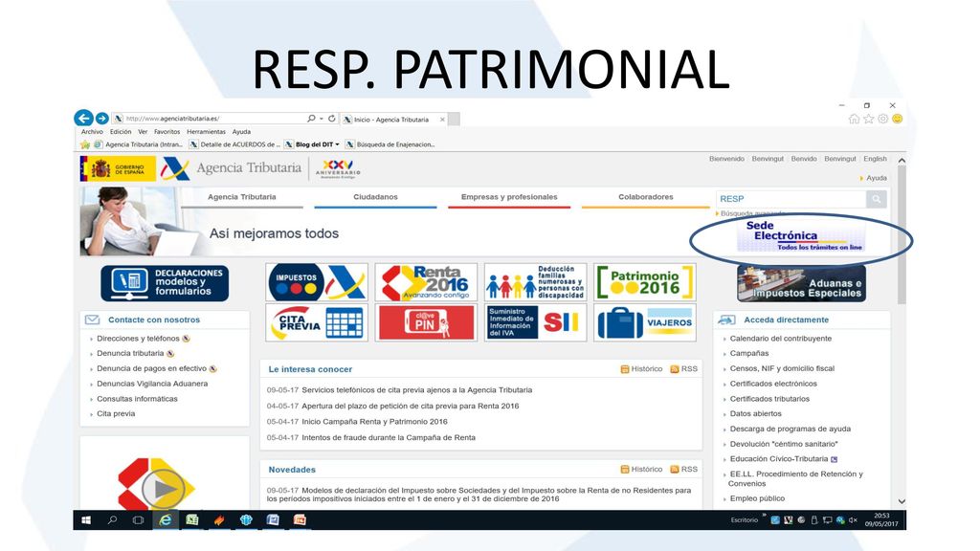
Task: Play the Renta video thumbnail
Action: coord(163,489)
